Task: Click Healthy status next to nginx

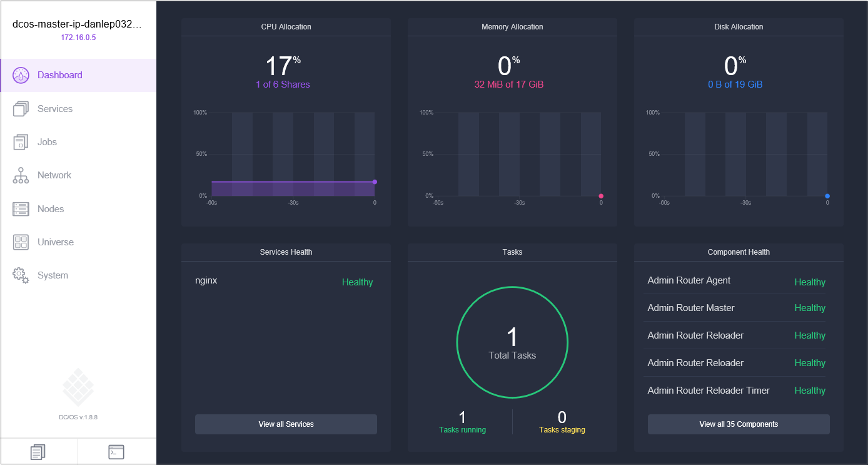Action: tap(357, 282)
